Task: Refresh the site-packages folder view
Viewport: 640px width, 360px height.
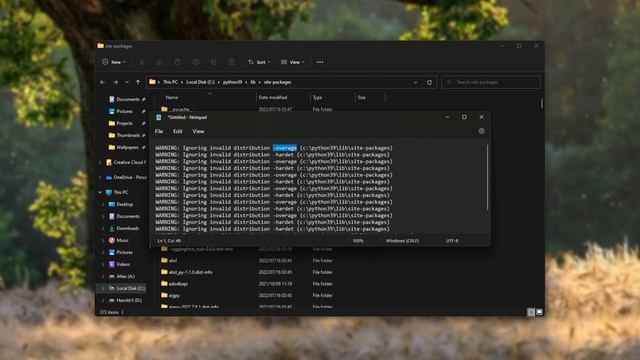Action: point(429,82)
